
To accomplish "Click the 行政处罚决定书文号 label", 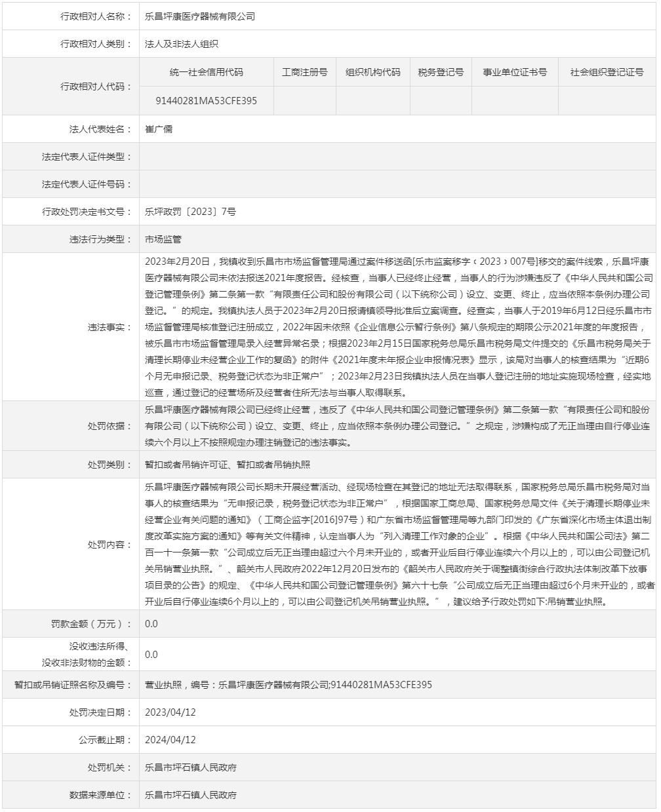I will coord(87,212).
